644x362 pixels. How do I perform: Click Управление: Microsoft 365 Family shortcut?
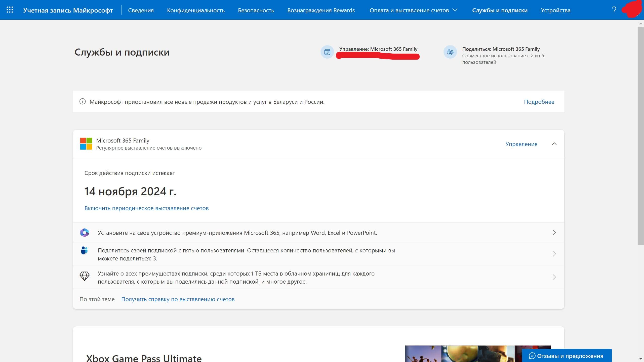tap(378, 49)
